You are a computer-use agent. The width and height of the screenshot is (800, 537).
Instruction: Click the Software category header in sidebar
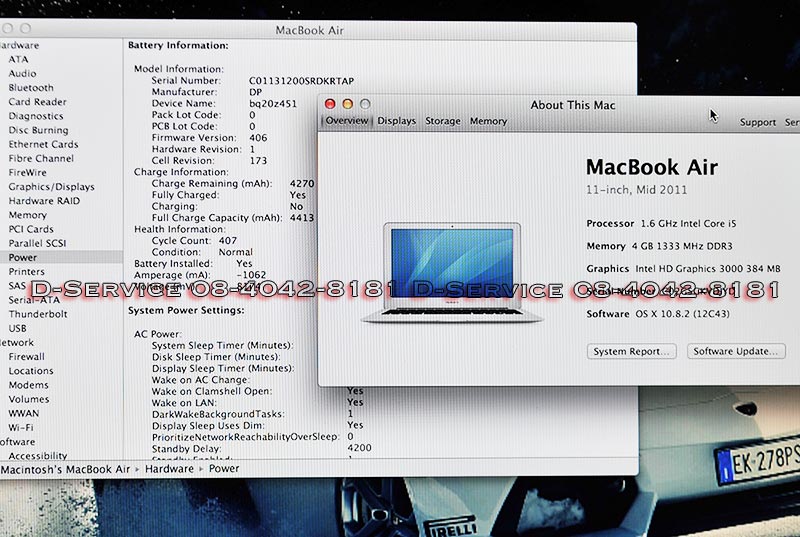click(x=18, y=442)
